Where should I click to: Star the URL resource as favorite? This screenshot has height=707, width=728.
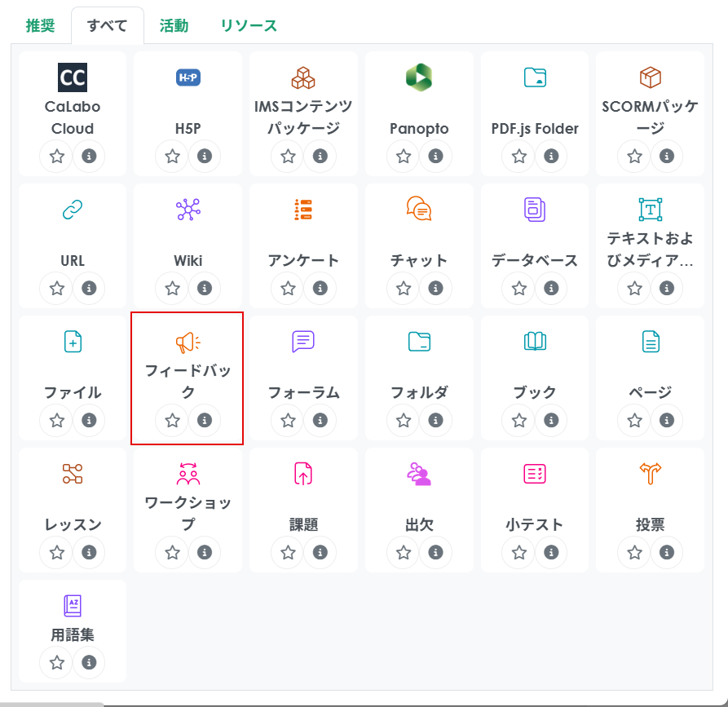[57, 288]
